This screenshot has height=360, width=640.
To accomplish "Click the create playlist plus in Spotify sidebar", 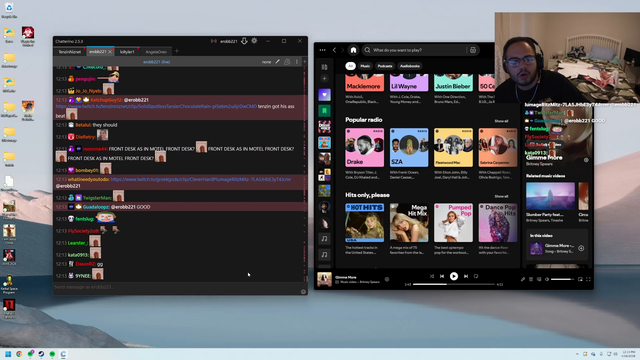I will tap(324, 79).
